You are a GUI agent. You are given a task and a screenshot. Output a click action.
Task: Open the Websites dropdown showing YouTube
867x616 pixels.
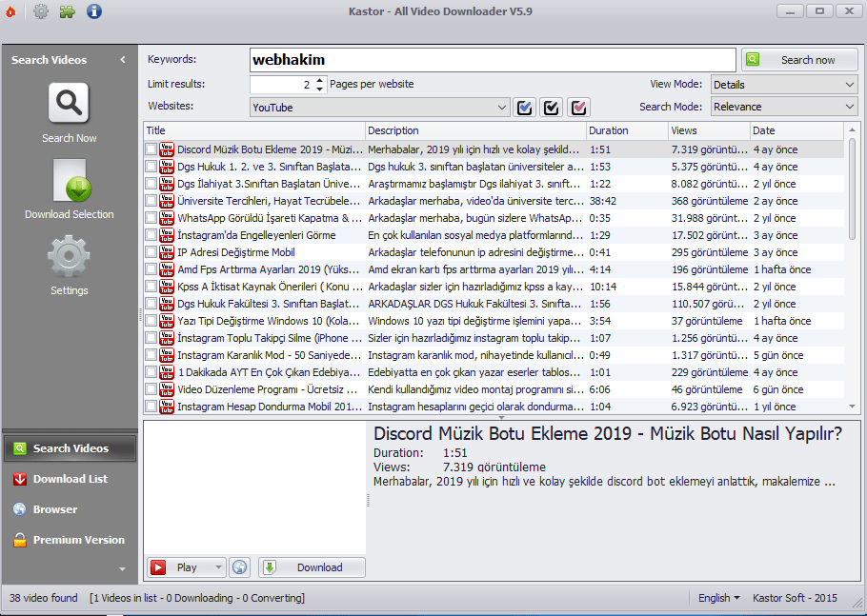(x=379, y=108)
